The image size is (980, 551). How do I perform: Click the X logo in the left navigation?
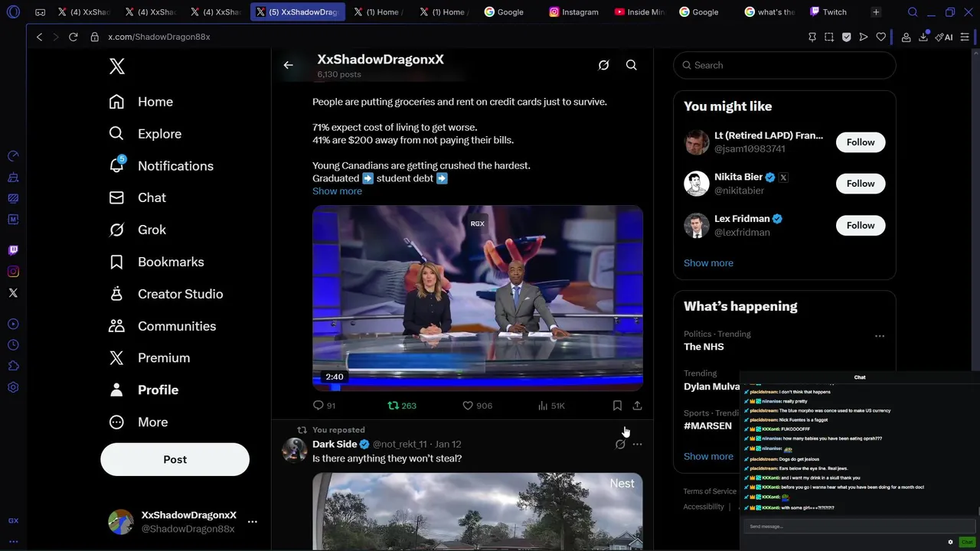coord(116,66)
